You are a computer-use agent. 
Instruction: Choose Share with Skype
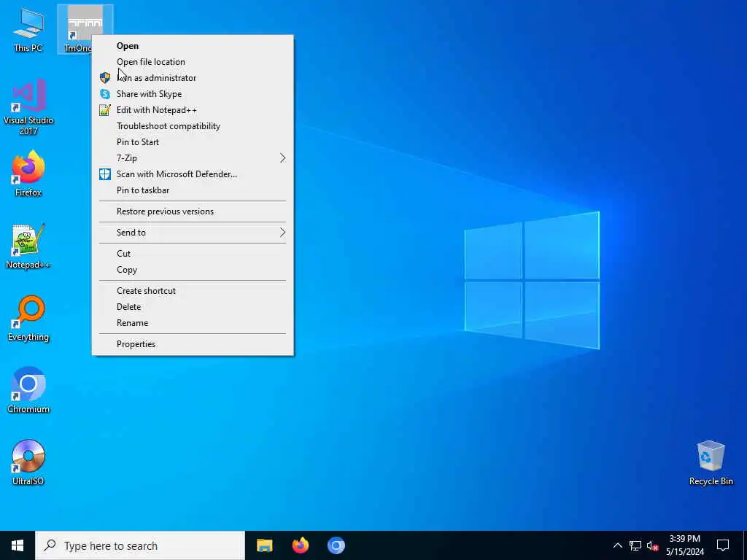coord(193,94)
